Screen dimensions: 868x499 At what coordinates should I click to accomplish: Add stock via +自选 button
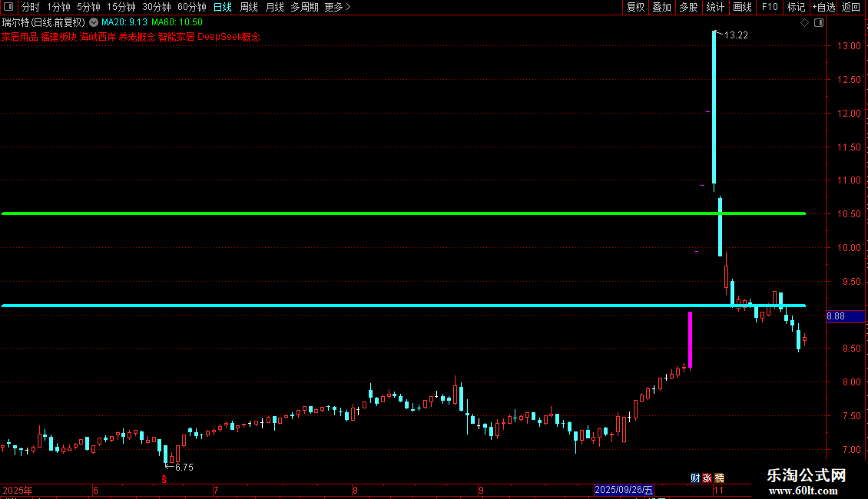(823, 7)
